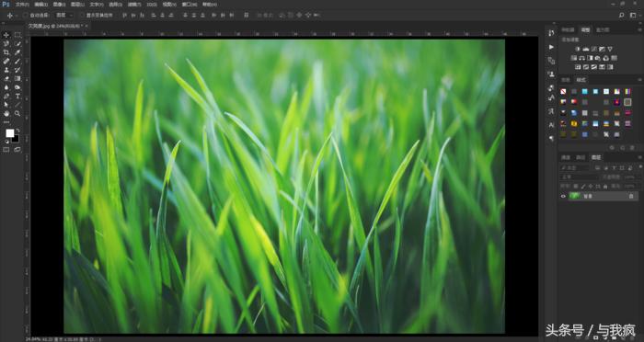Add a Vibrance adjustment
This screenshot has width=644, height=342.
(x=610, y=49)
